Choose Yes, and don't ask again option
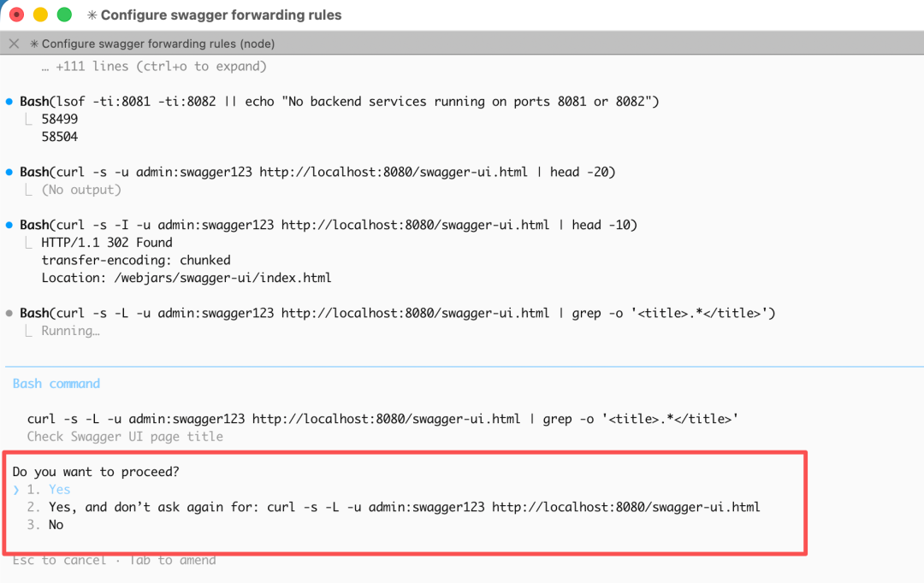 coord(393,507)
